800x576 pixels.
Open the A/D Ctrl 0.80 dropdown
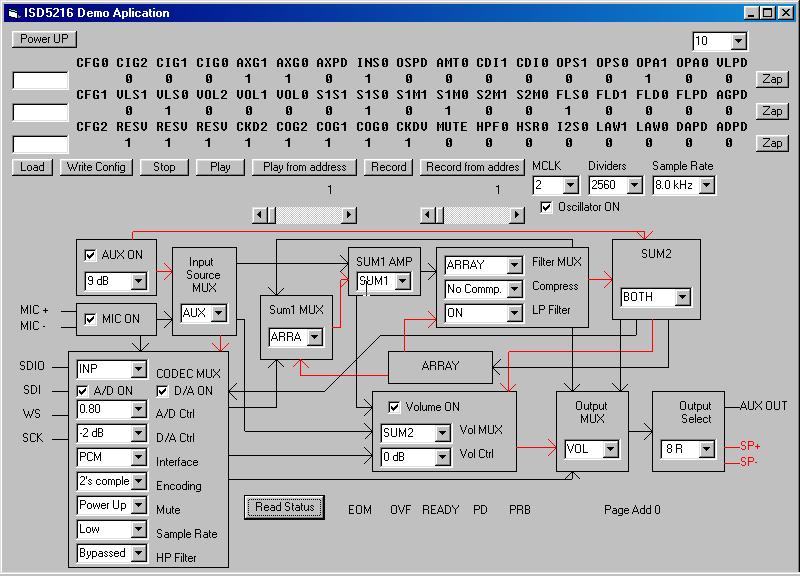point(138,409)
